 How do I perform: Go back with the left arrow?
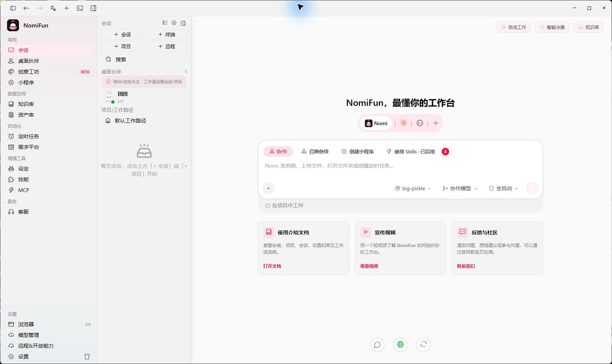point(26,8)
